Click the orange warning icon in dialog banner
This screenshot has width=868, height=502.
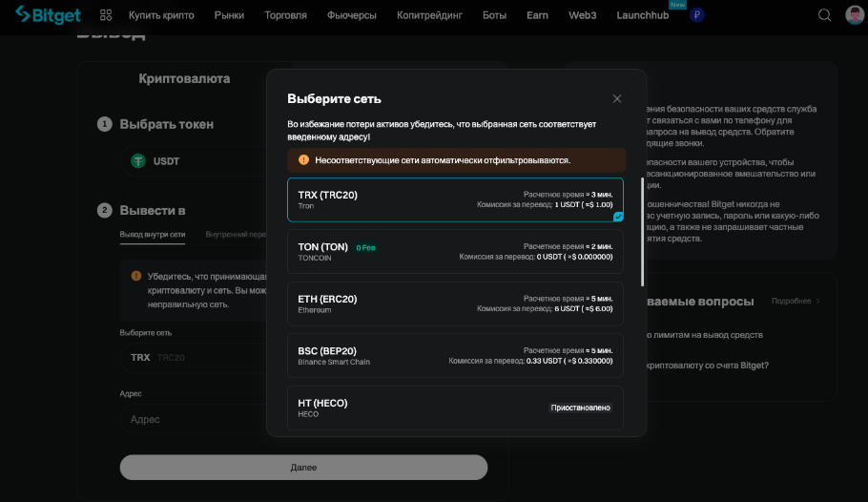point(303,159)
